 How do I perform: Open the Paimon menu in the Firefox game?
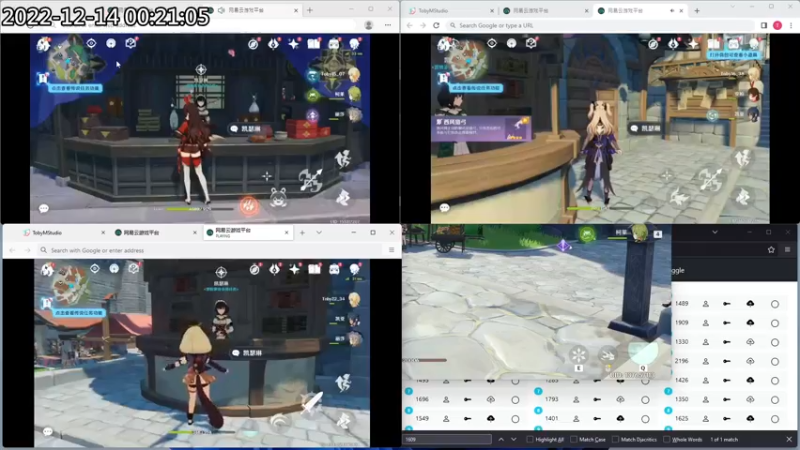pos(47,269)
